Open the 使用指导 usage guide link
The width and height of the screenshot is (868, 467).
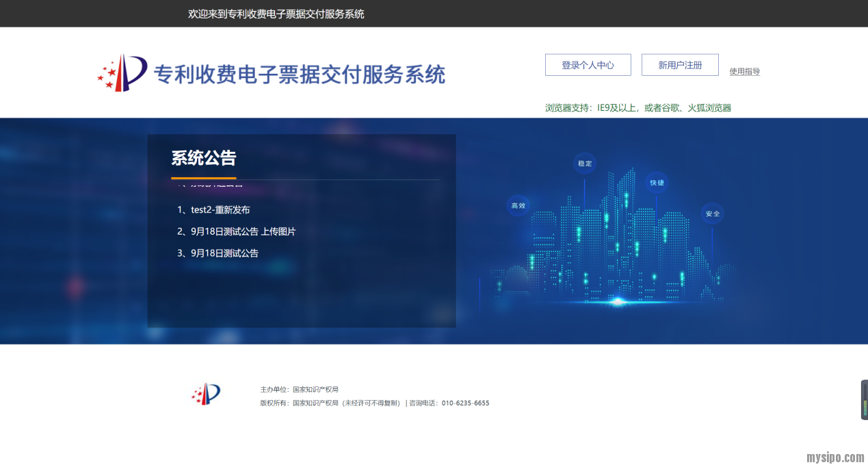744,71
